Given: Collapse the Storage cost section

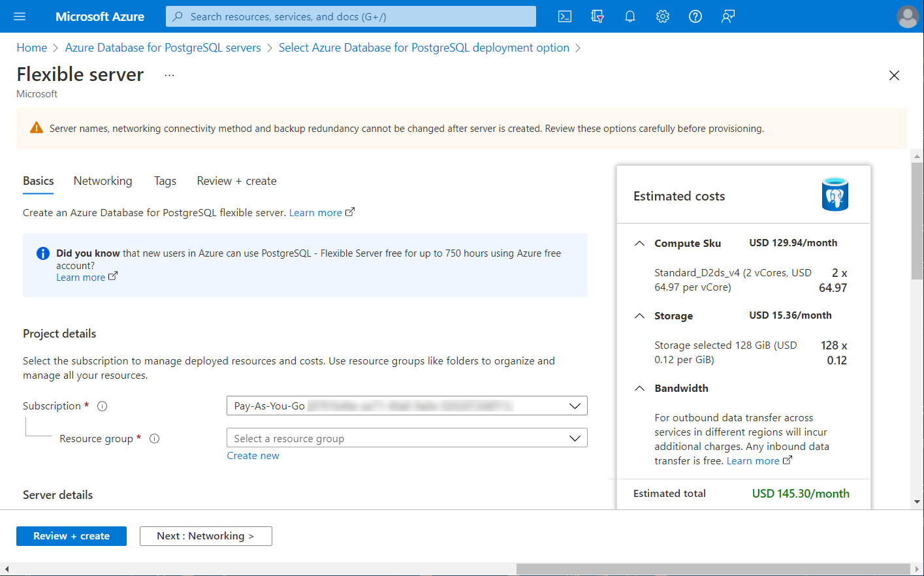Looking at the screenshot, I should [639, 315].
